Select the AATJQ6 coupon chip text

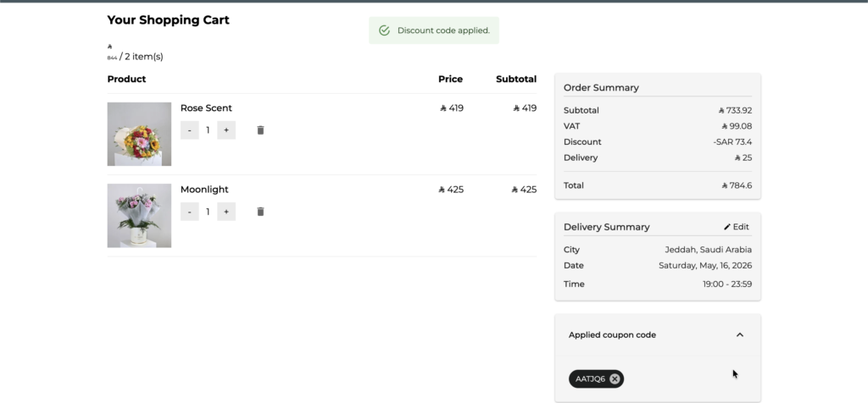pyautogui.click(x=590, y=378)
